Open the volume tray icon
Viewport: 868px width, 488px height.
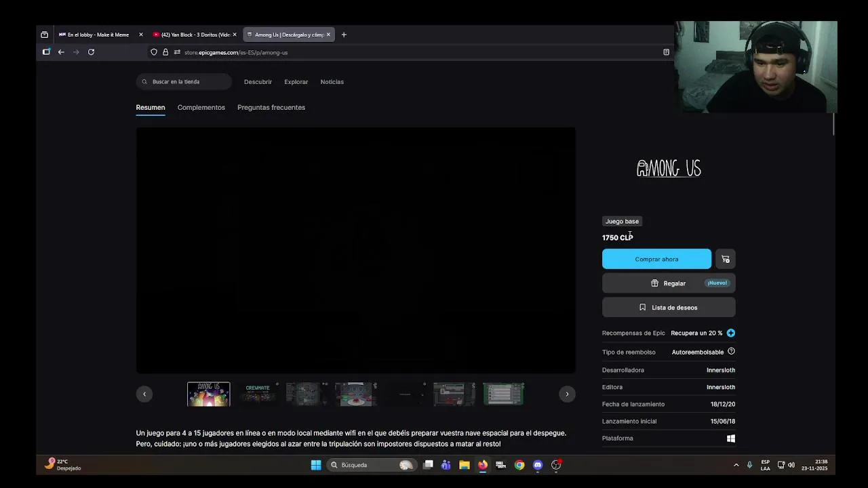791,465
